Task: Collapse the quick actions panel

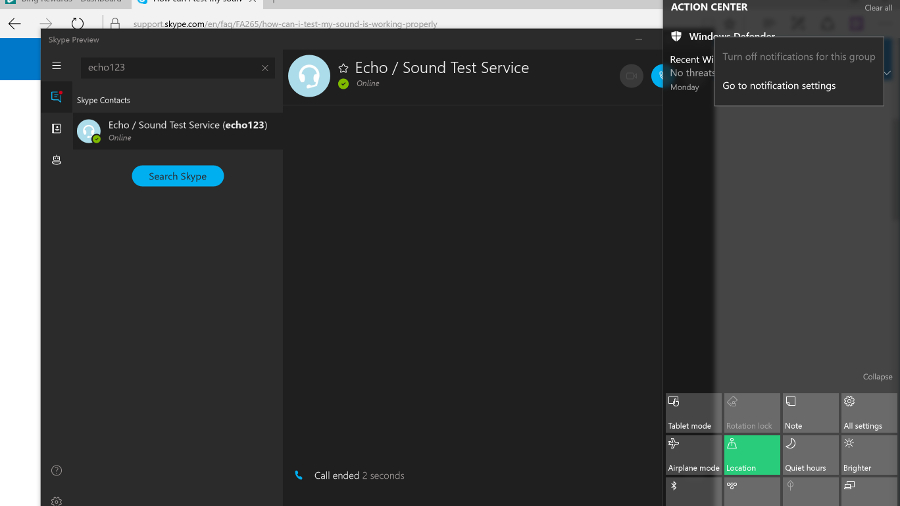Action: pos(878,377)
